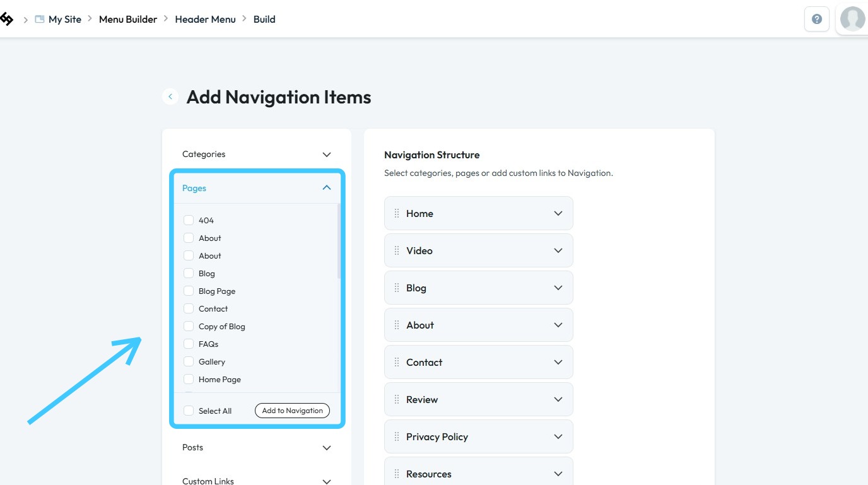The height and width of the screenshot is (485, 868).
Task: Click the drag handle for Privacy Policy
Action: [x=397, y=436]
